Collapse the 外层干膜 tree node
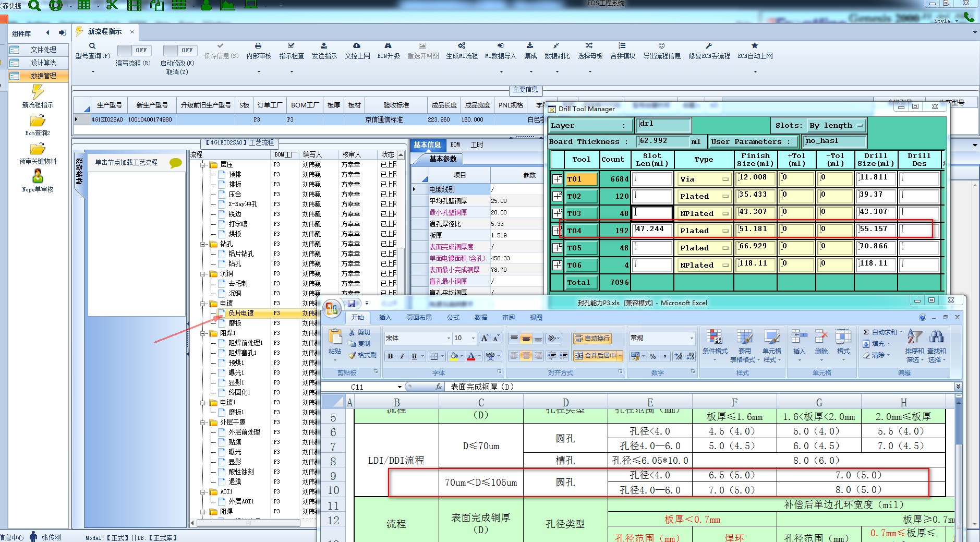The width and height of the screenshot is (980, 542). point(203,423)
